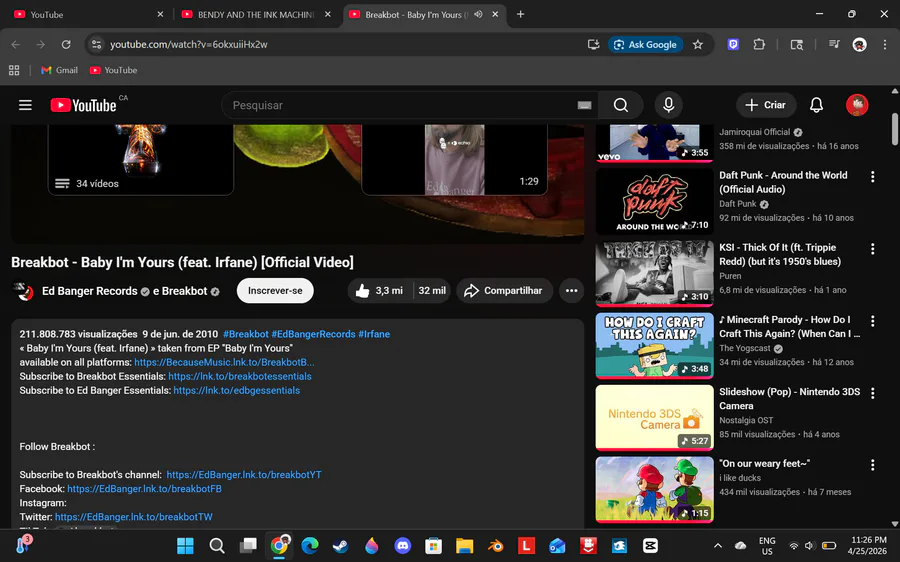Viewport: 900px width, 562px height.
Task: Open the options menu for Slideshow (Pop) video
Action: 872,393
